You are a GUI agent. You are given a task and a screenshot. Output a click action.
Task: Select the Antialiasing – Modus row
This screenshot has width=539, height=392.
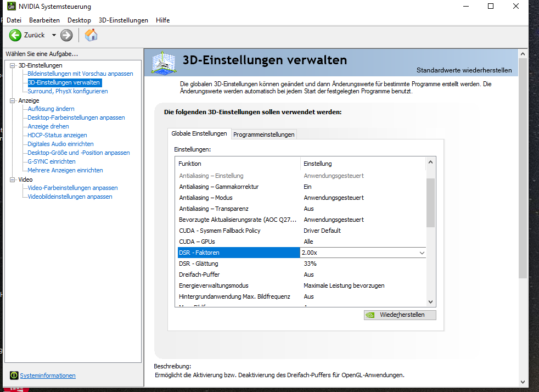pyautogui.click(x=301, y=198)
